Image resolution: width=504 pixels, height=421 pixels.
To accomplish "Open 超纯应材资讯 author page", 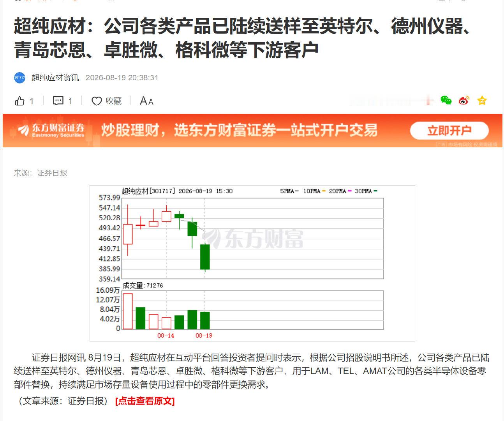I will (55, 78).
